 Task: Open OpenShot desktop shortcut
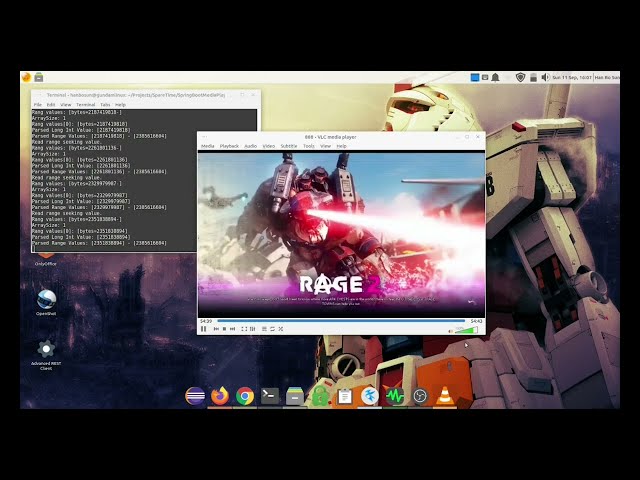[46, 302]
